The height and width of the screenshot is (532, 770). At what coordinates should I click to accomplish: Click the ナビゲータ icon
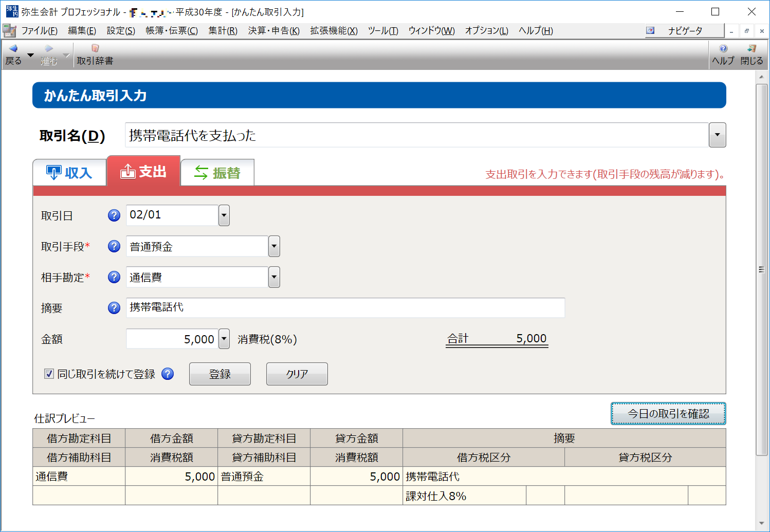[651, 30]
